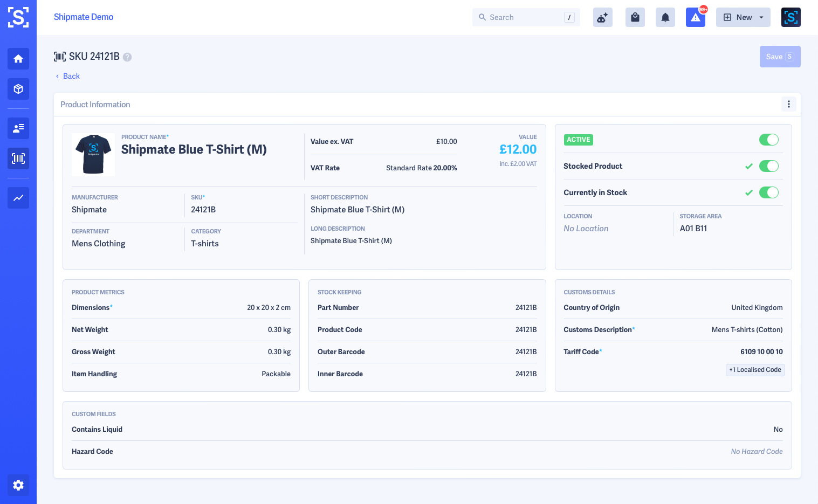The image size is (818, 504).
Task: Open the shopping bag icon in header
Action: pyautogui.click(x=635, y=17)
